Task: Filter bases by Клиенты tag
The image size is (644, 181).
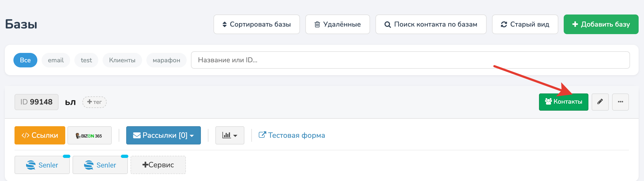Action: [x=122, y=60]
